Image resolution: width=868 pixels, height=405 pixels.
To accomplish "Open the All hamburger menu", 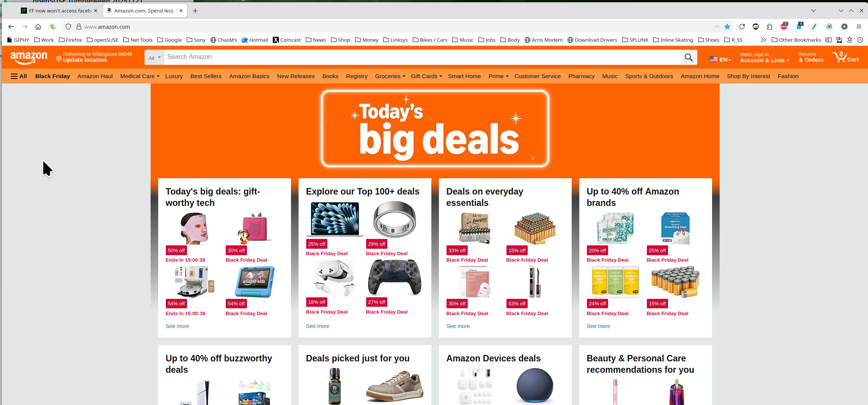I will [x=19, y=76].
